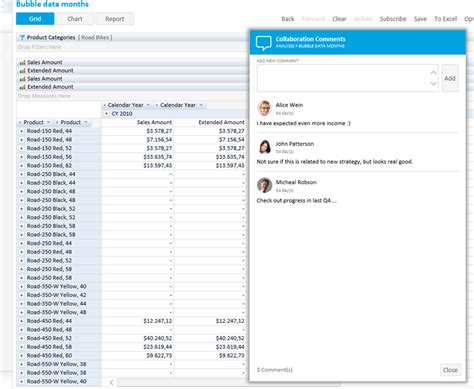The image size is (474, 389).
Task: Click the down arrow in the comment box
Action: click(x=433, y=83)
